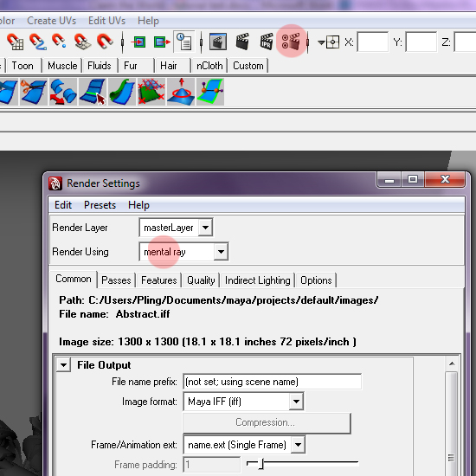The width and height of the screenshot is (476, 476).
Task: Open the Render Settings Help menu
Action: tap(138, 205)
